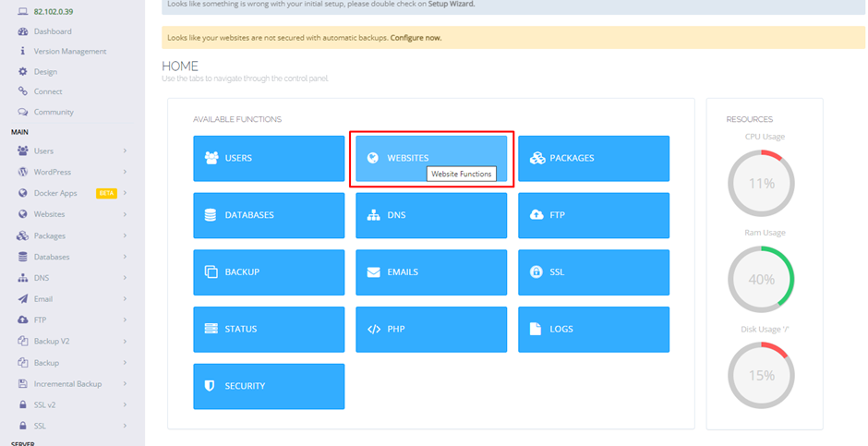Click the server IP monitor icon
This screenshot has width=868, height=446.
[23, 12]
